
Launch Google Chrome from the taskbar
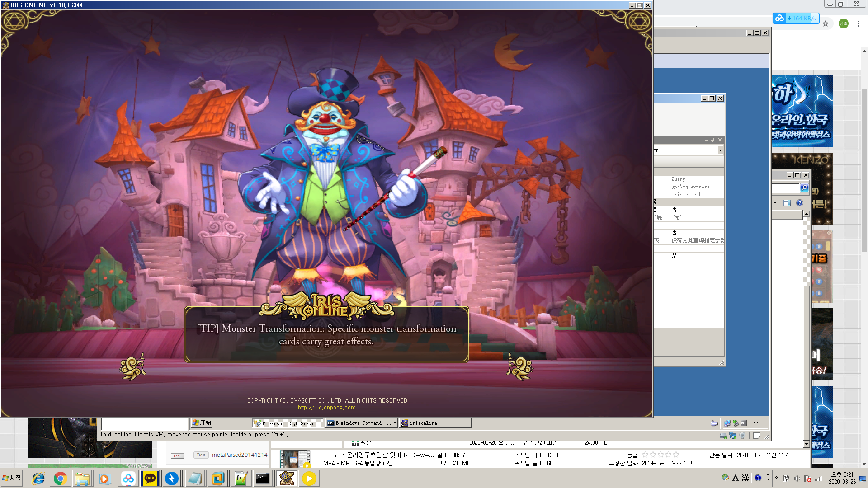(60, 479)
